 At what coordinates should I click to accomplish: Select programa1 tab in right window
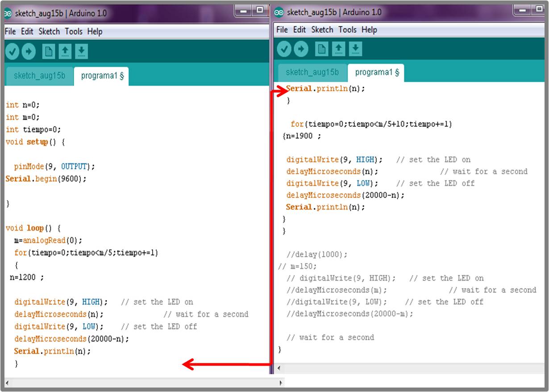click(376, 72)
